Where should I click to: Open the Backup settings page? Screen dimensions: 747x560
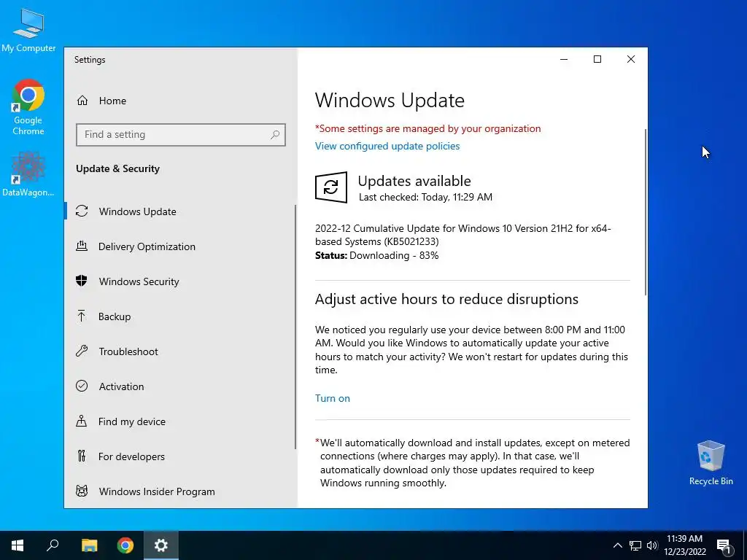115,316
